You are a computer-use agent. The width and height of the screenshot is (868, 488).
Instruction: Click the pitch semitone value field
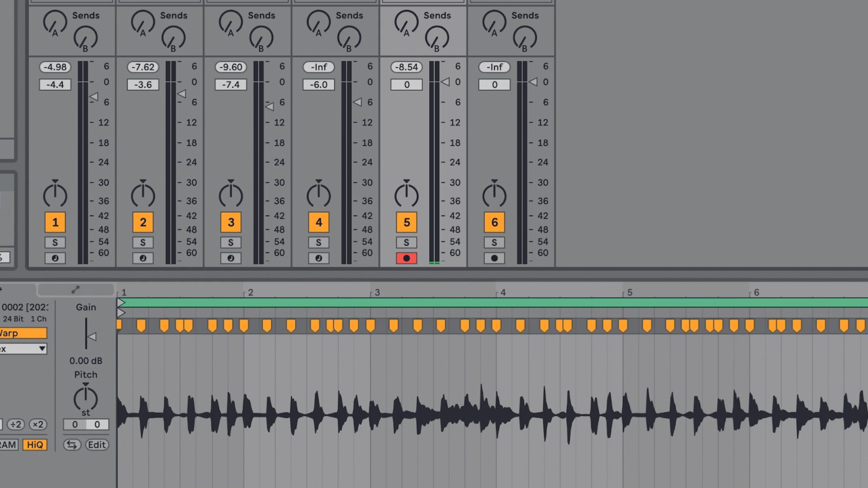tap(75, 424)
